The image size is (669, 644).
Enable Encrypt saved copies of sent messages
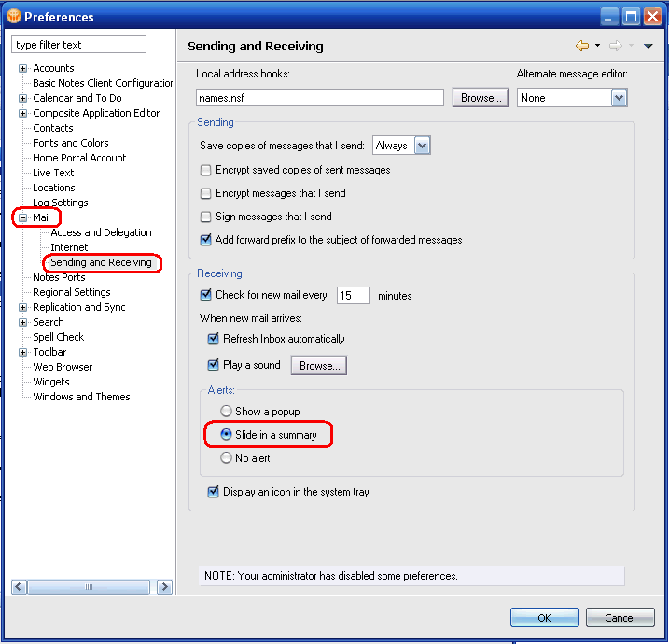click(x=205, y=170)
